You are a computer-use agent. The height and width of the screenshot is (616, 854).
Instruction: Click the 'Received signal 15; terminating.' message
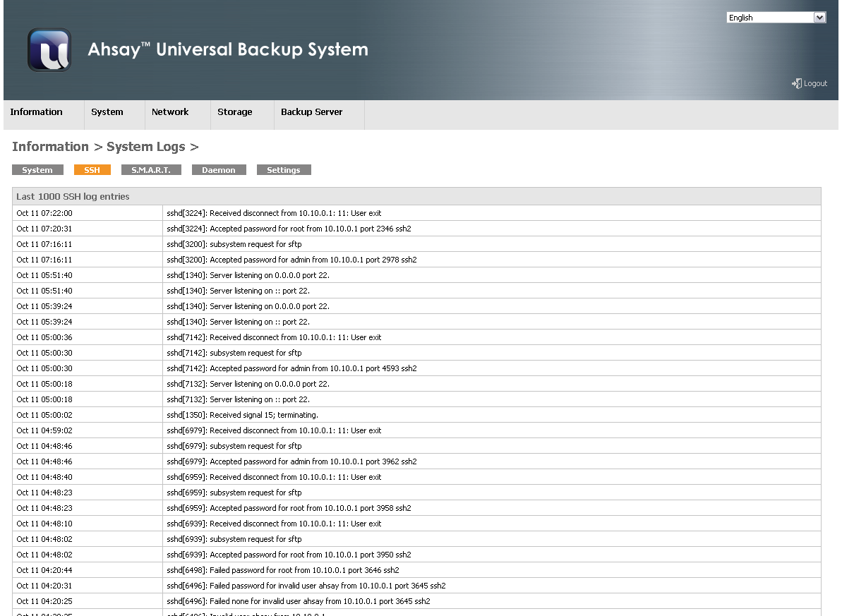pos(242,415)
